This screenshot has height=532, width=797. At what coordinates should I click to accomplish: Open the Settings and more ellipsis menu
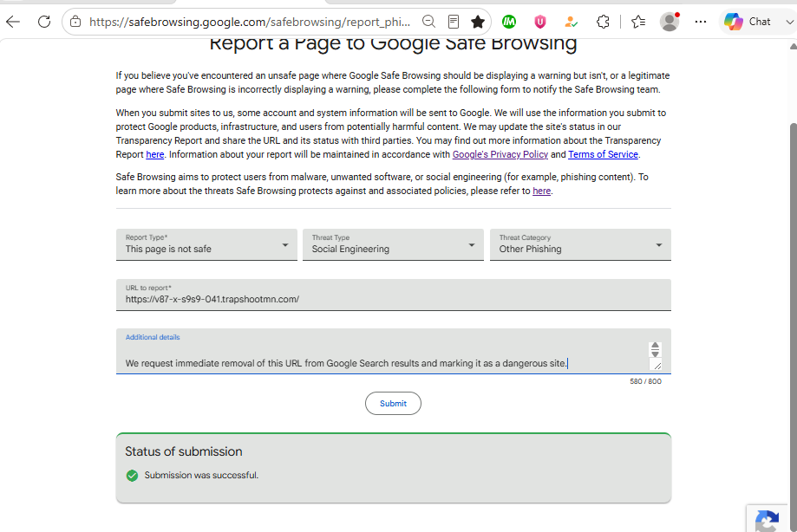(701, 22)
